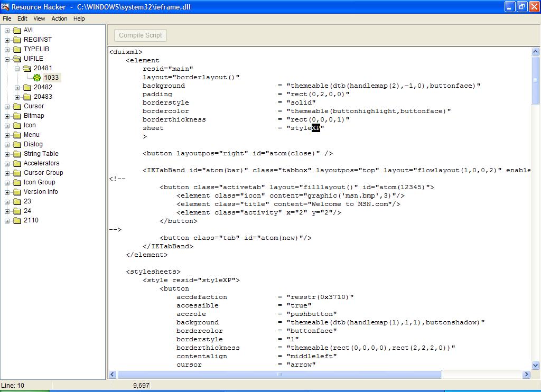
Task: Click the </IETabBand> closing tag
Action: 168,246
